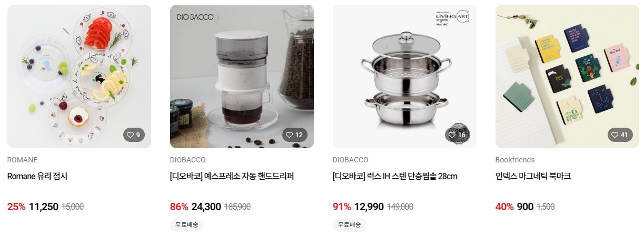Tap heart badge with 16 likes on steamer pot

coord(457,135)
